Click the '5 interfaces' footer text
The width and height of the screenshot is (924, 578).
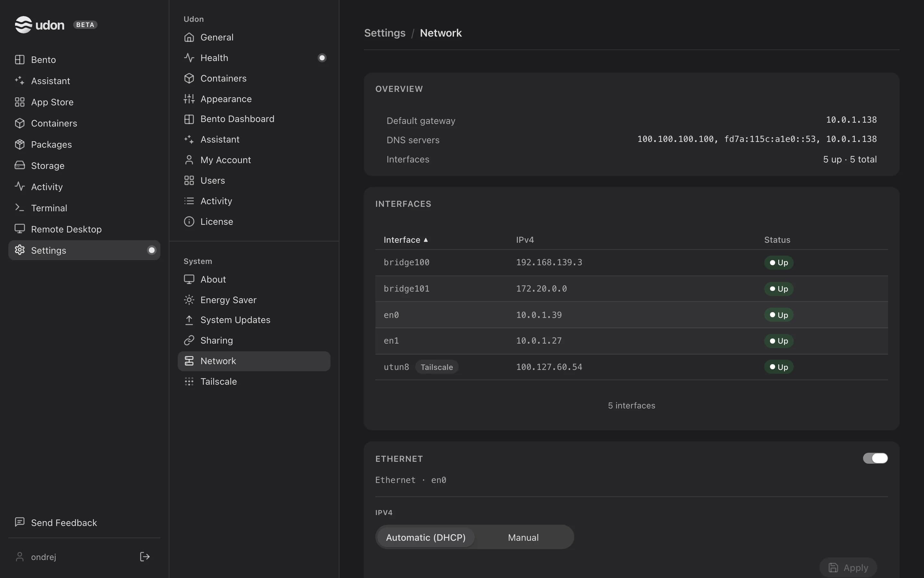coord(631,406)
